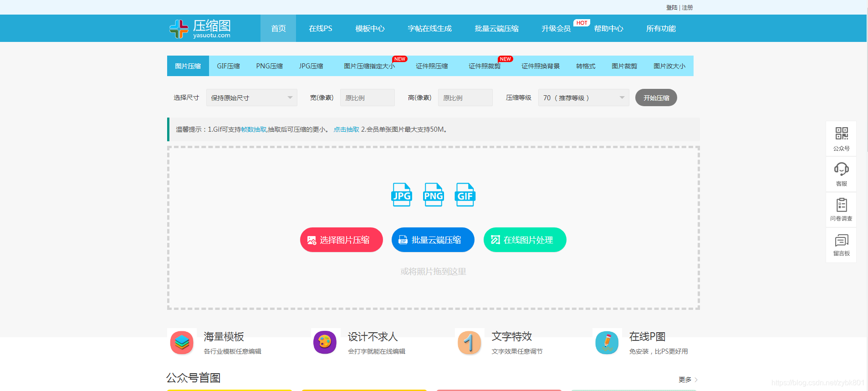Select the 图片压缩 tab
The width and height of the screenshot is (868, 391).
188,66
